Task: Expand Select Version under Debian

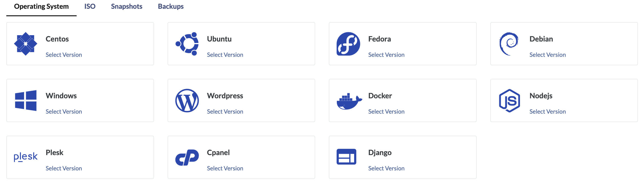Action: [547, 55]
